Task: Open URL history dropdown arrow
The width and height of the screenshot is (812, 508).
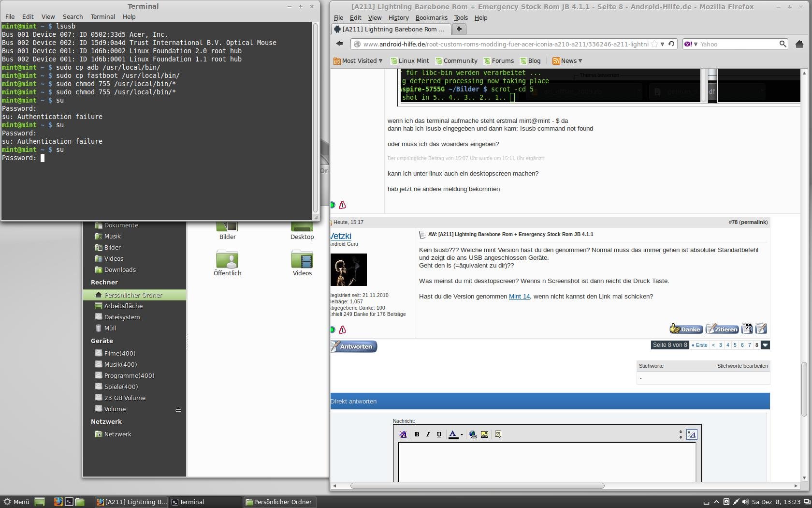Action: click(662, 44)
